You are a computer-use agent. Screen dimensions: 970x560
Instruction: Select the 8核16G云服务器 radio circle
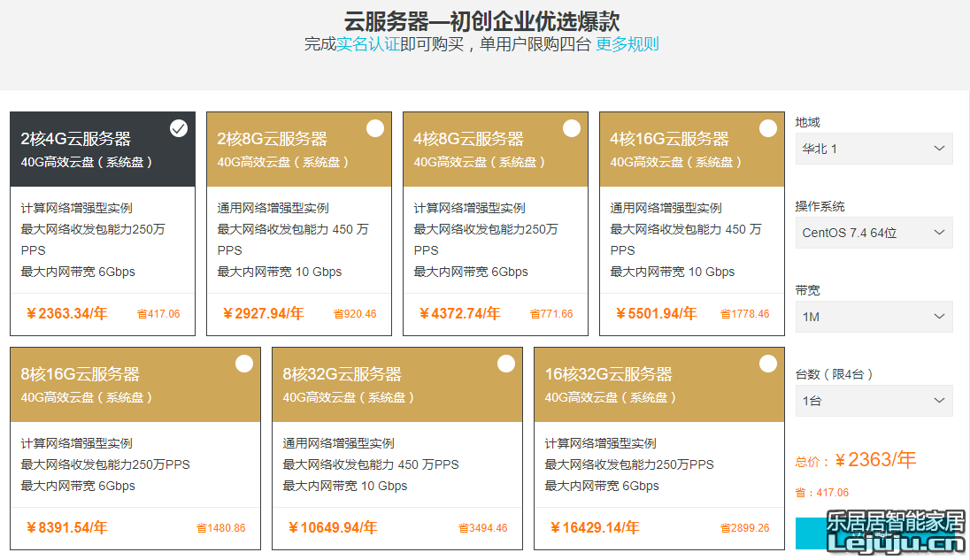[x=243, y=364]
